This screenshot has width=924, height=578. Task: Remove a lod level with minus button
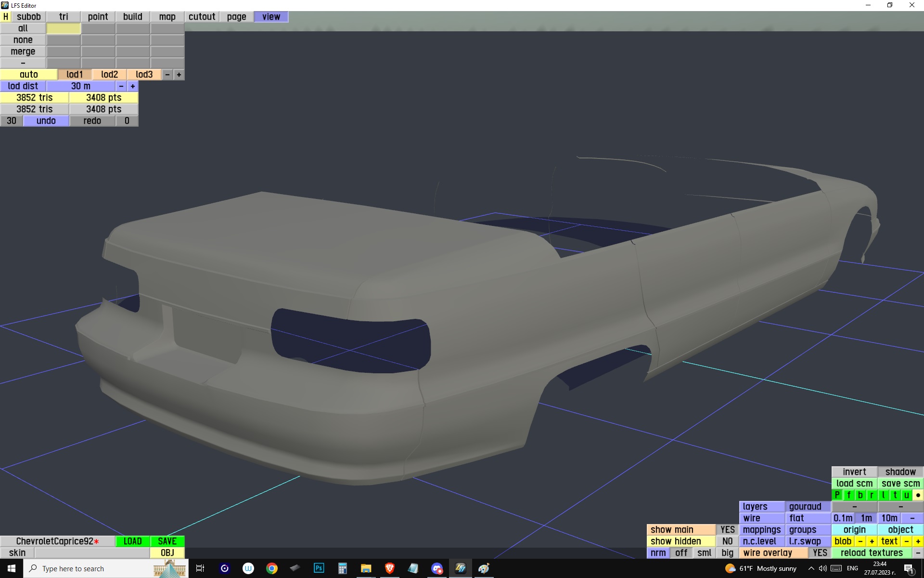tap(167, 74)
